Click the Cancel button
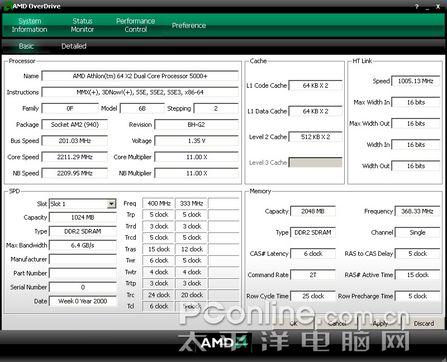The image size is (447, 362). tap(337, 323)
